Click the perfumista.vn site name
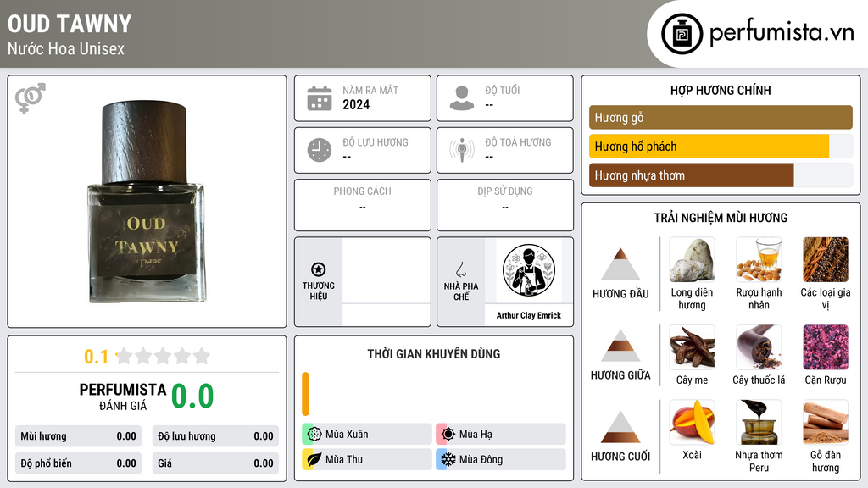 pos(782,33)
